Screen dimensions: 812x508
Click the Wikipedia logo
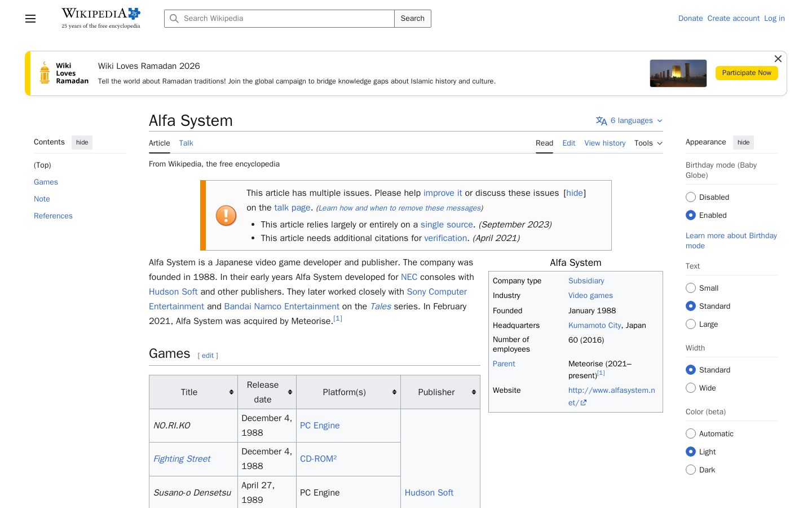101,18
